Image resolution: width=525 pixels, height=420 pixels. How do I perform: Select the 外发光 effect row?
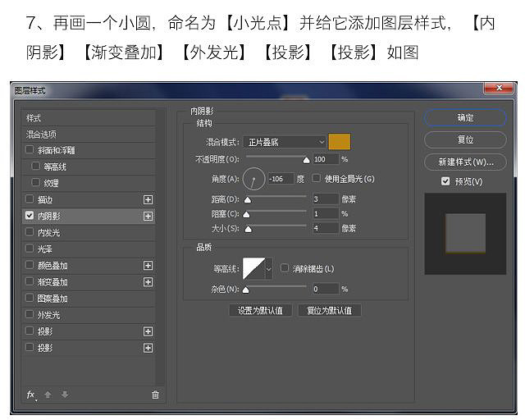click(89, 315)
